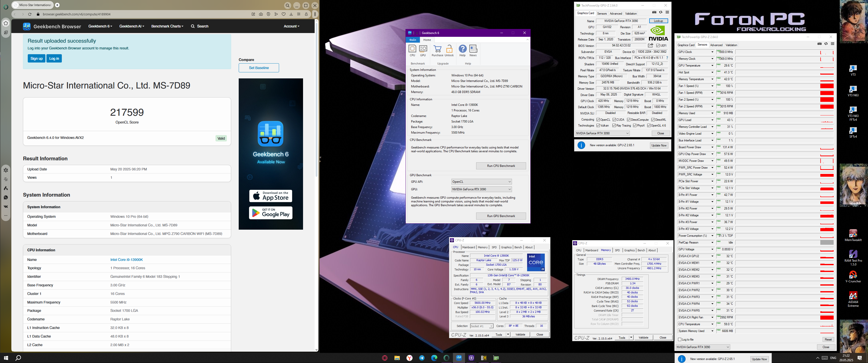Click Set Baseline button on Geekbench page
Screen dimensions: 868x363
[259, 68]
